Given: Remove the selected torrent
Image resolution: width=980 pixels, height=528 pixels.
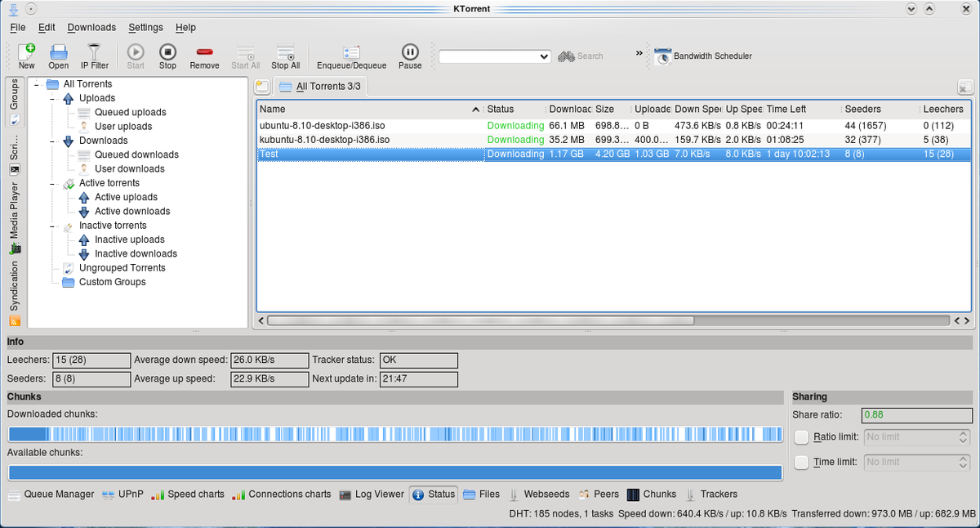Looking at the screenshot, I should 204,55.
